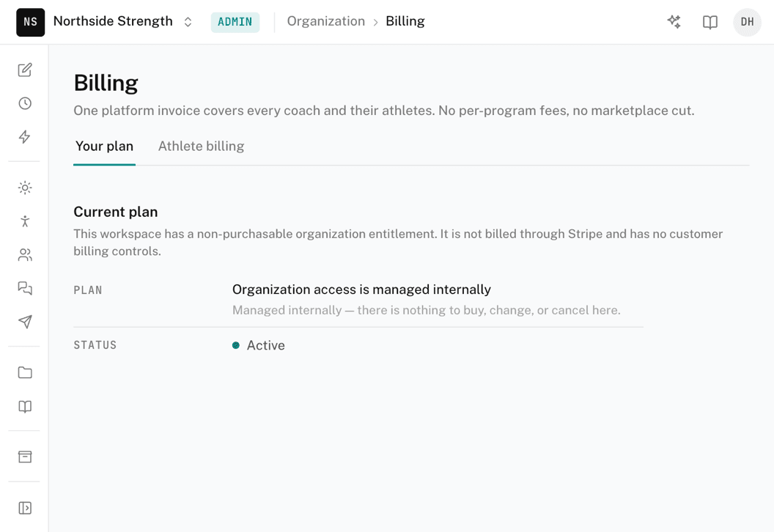Screen dimensions: 774x532
Task: Click 'Organization access is managed internally' text
Action: point(361,289)
